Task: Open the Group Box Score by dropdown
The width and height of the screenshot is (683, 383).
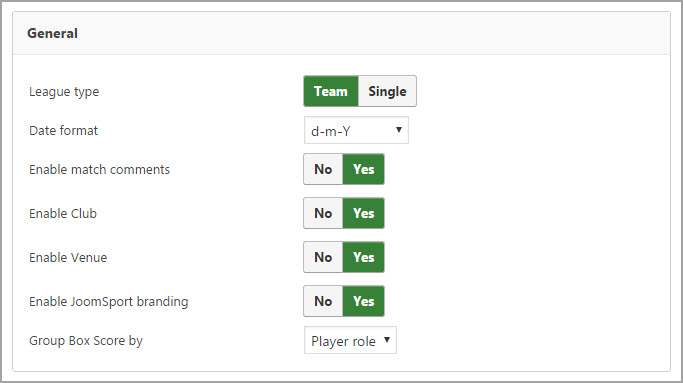Action: [x=350, y=340]
